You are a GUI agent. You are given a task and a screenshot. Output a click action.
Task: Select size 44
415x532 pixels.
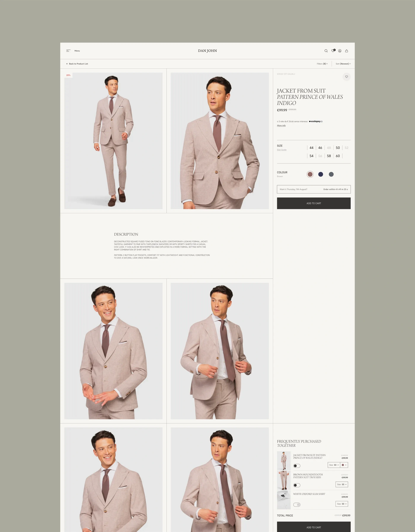pos(311,148)
